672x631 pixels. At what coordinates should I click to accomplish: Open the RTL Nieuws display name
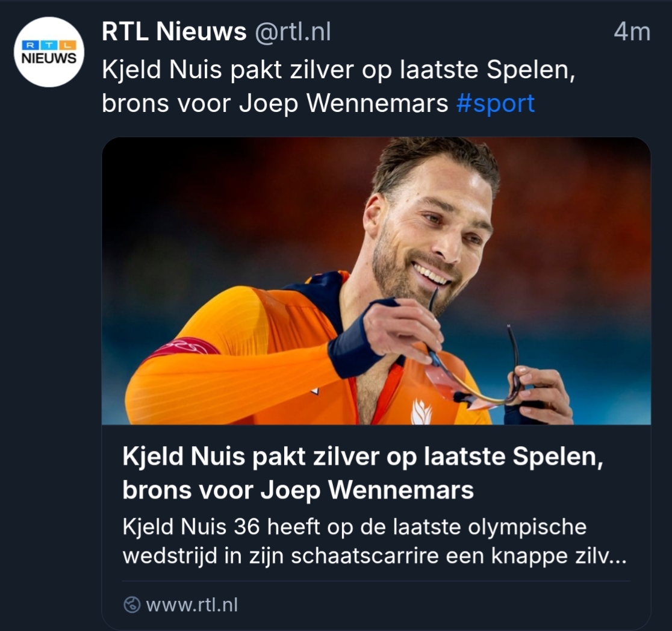point(174,32)
